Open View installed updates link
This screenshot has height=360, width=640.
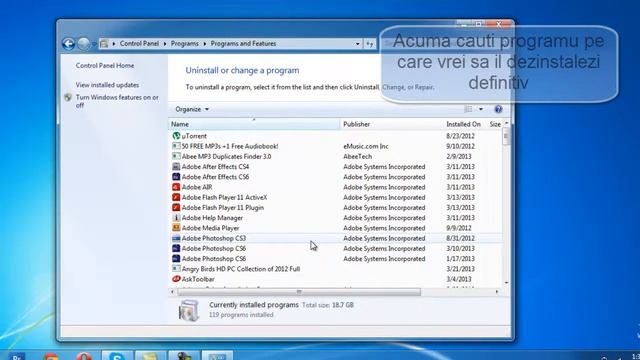(x=107, y=85)
